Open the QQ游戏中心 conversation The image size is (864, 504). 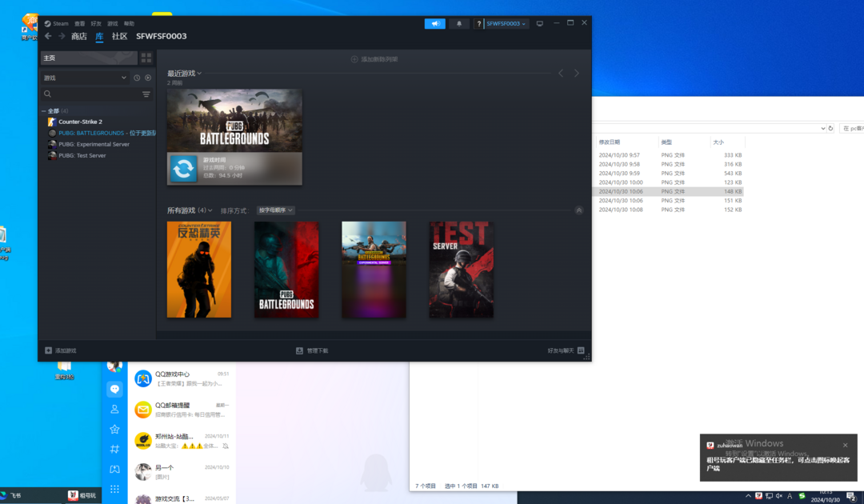click(x=182, y=378)
